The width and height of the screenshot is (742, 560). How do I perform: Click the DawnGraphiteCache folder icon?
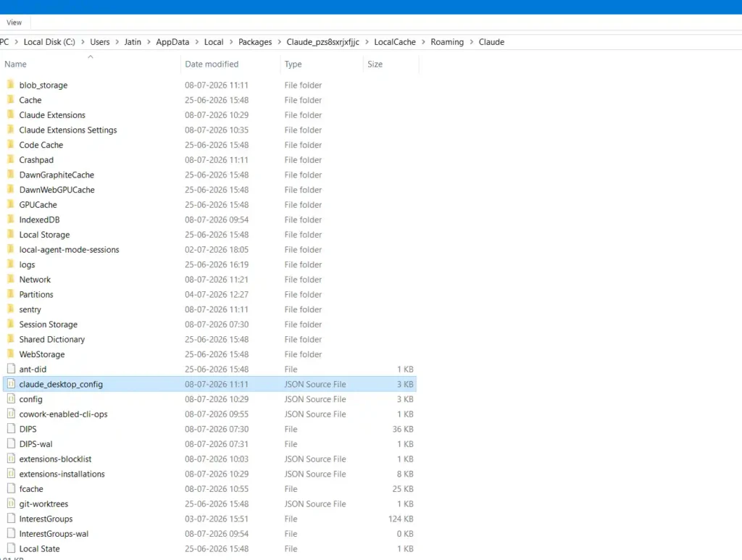coord(11,175)
